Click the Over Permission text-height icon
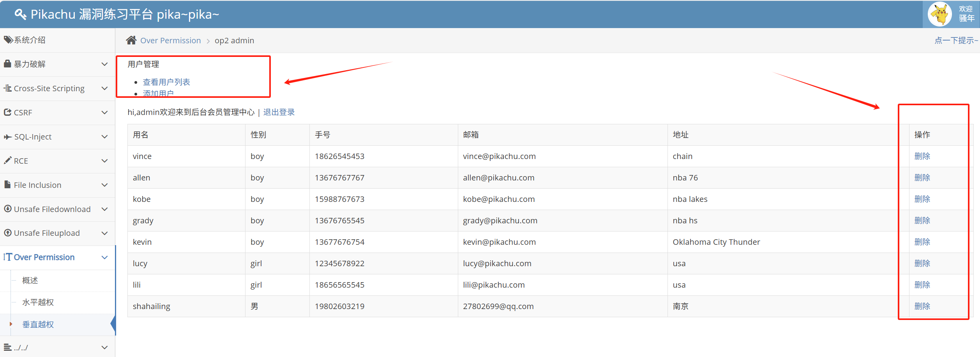The height and width of the screenshot is (357, 980). pyautogui.click(x=7, y=257)
